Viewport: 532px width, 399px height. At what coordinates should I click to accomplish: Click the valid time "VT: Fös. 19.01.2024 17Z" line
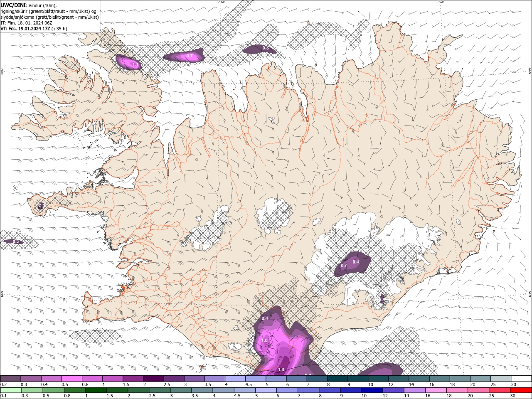pyautogui.click(x=25, y=29)
